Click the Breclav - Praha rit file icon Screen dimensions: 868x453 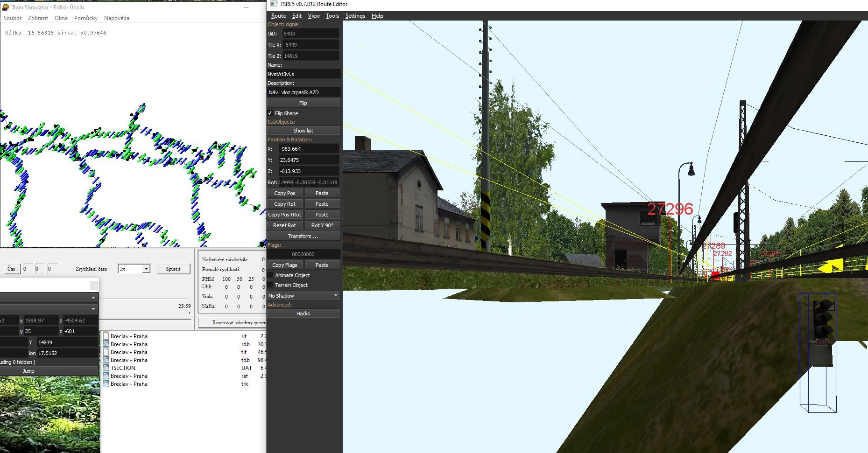[106, 336]
